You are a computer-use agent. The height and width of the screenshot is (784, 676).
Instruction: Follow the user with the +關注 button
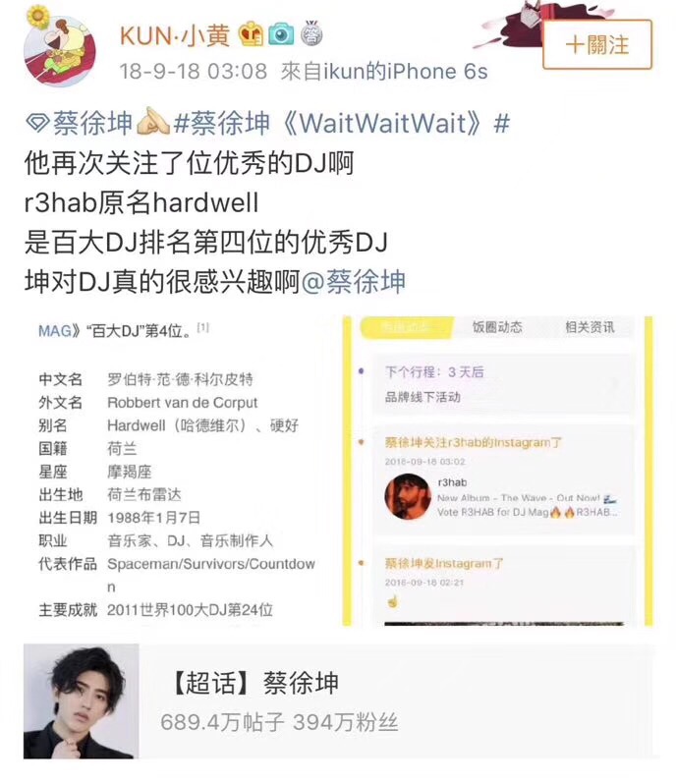(597, 44)
